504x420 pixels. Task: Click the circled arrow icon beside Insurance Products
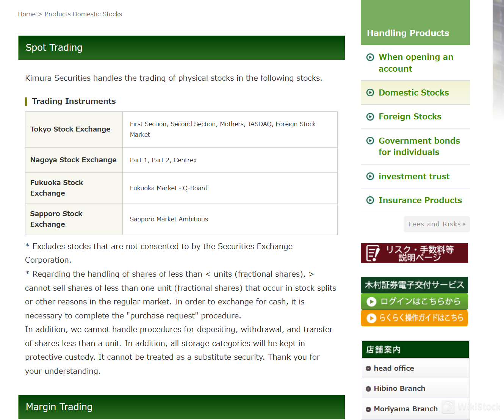pos(370,200)
